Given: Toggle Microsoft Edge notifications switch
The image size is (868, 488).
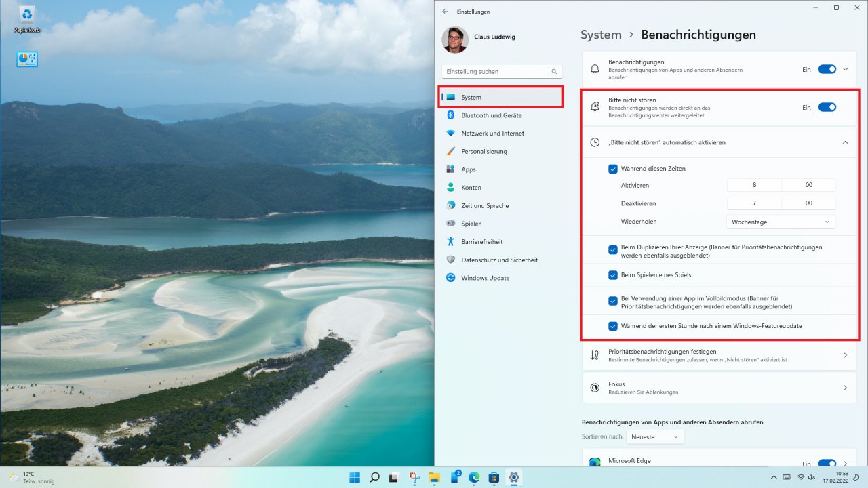Looking at the screenshot, I should [827, 464].
